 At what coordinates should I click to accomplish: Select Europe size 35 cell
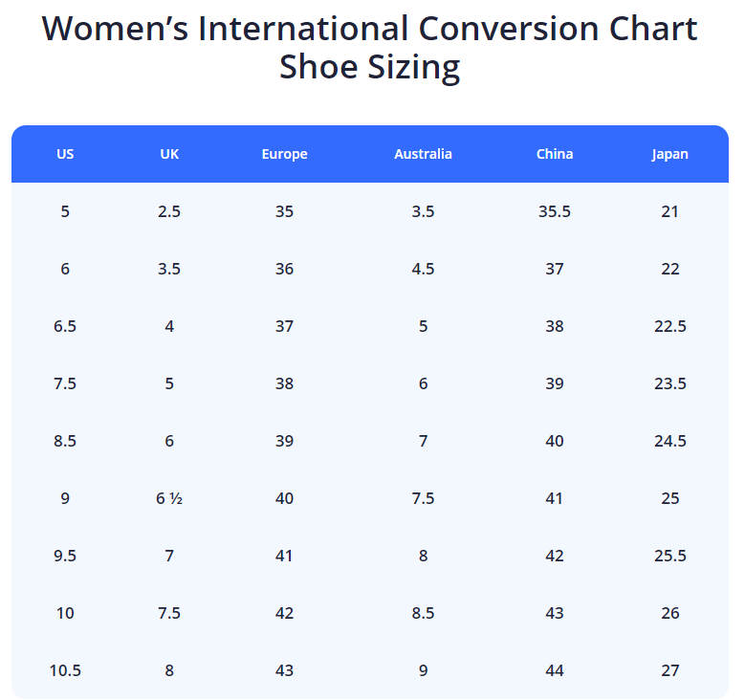point(284,211)
